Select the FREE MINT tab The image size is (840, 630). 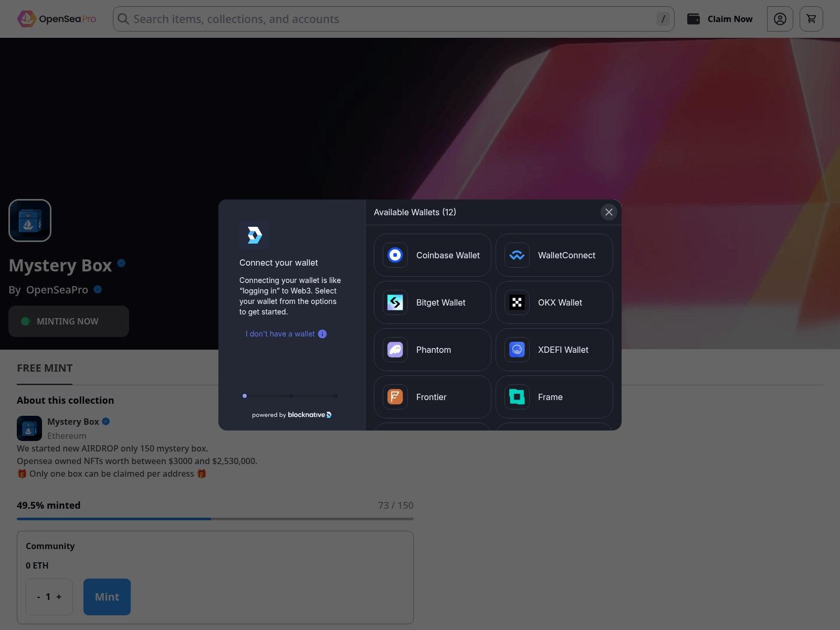click(45, 368)
